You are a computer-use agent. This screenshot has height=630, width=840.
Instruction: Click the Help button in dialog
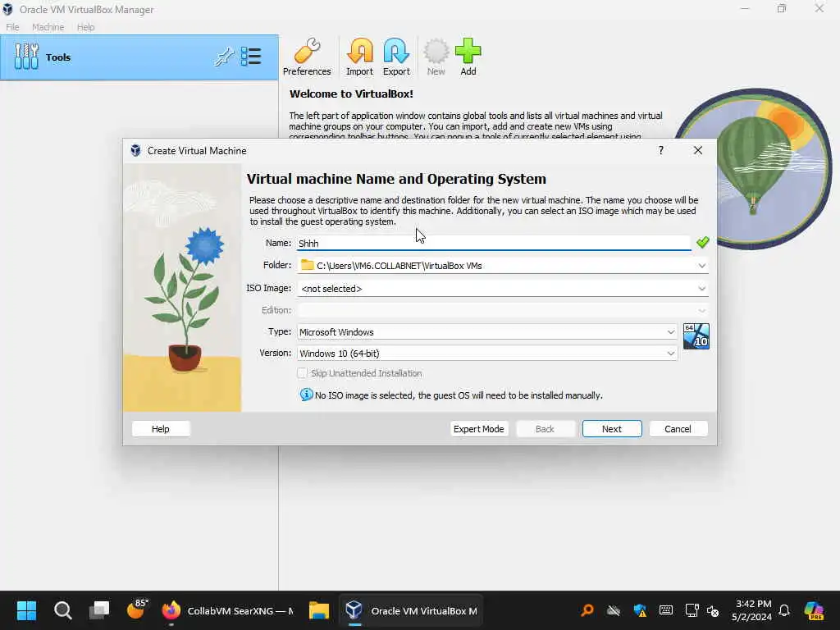(x=160, y=428)
